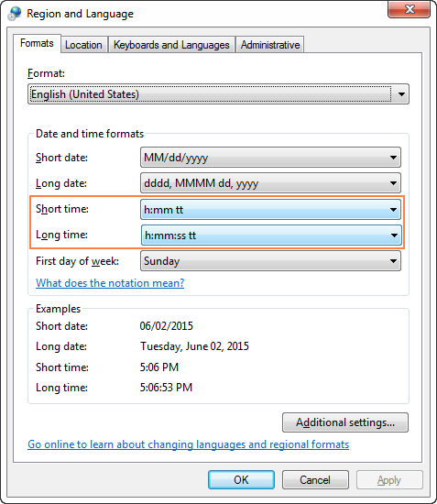Click the Region and Language globe icon

point(15,14)
